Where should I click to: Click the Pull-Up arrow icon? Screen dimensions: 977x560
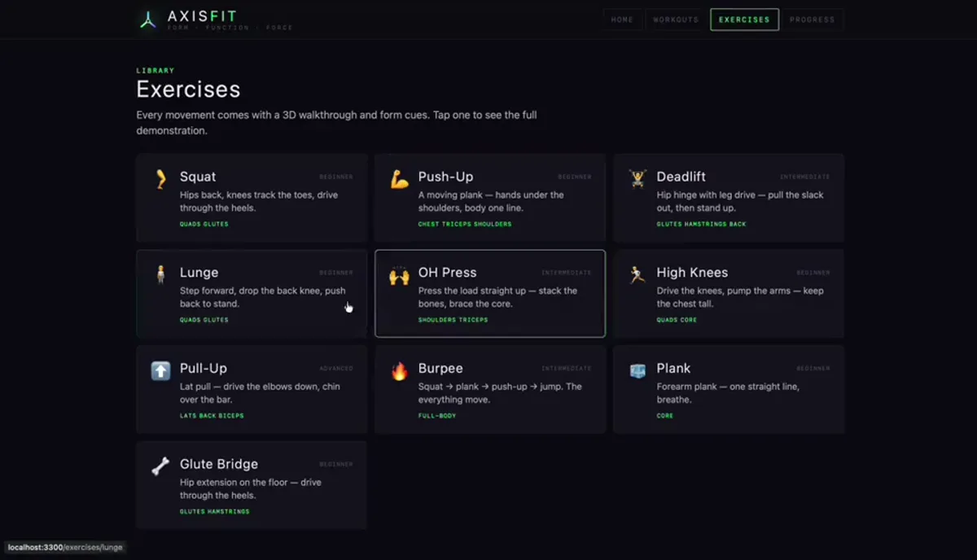click(160, 371)
